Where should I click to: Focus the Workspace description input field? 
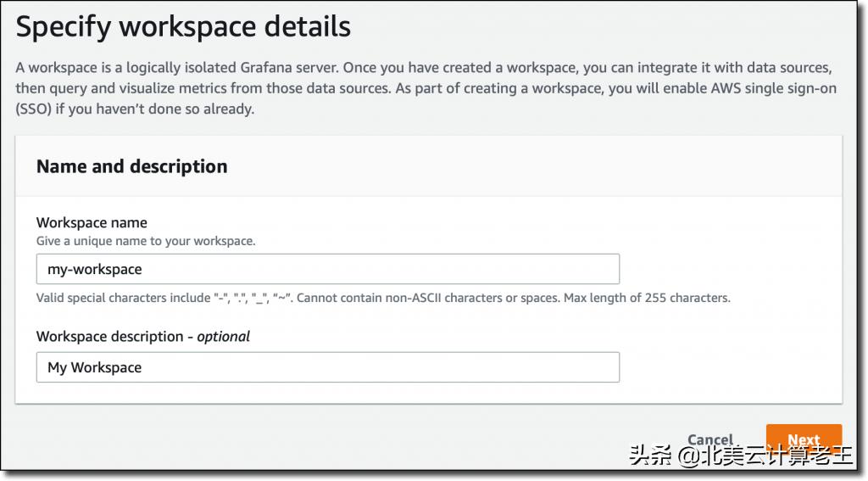pos(327,367)
